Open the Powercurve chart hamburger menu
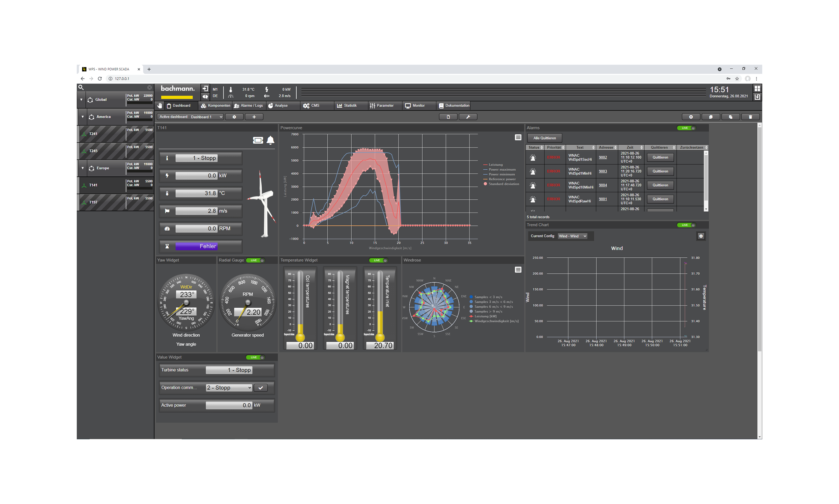This screenshot has height=504, width=839. 518,137
